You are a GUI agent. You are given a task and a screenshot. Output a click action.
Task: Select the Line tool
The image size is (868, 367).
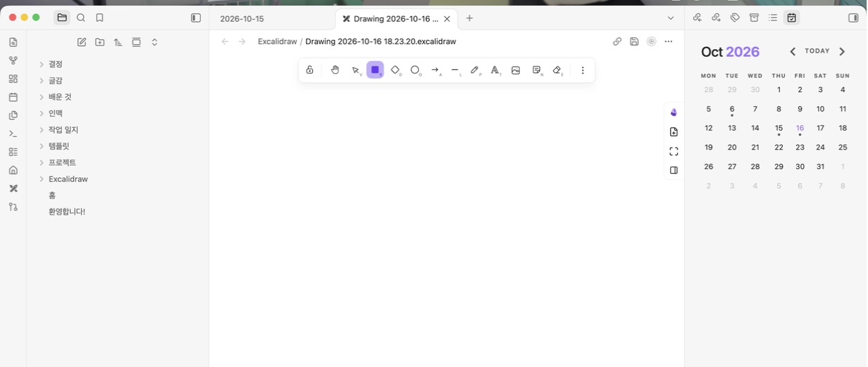click(455, 70)
